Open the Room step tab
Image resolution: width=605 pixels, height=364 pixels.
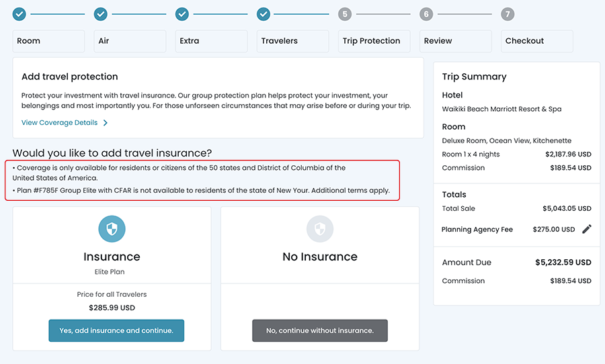pyautogui.click(x=48, y=41)
